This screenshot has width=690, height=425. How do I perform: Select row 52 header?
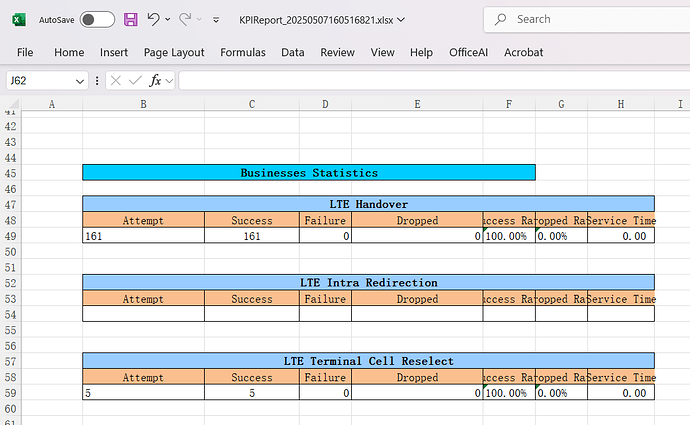10,283
